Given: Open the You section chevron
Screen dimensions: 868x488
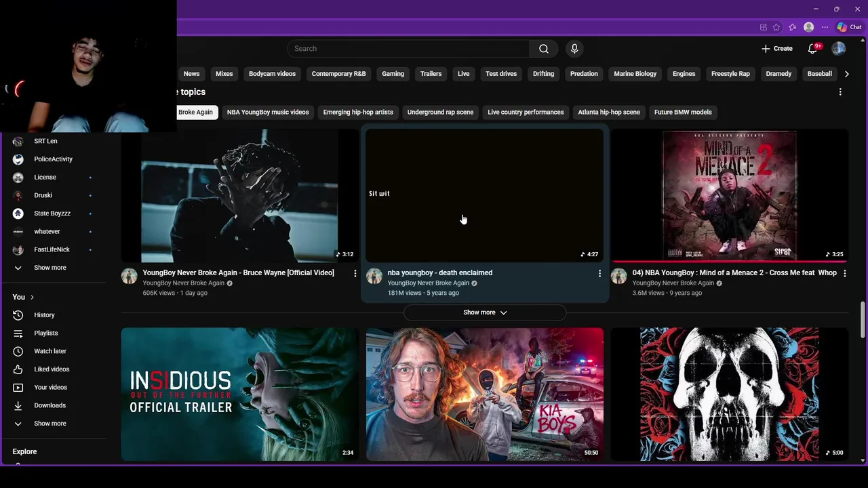Looking at the screenshot, I should click(32, 297).
